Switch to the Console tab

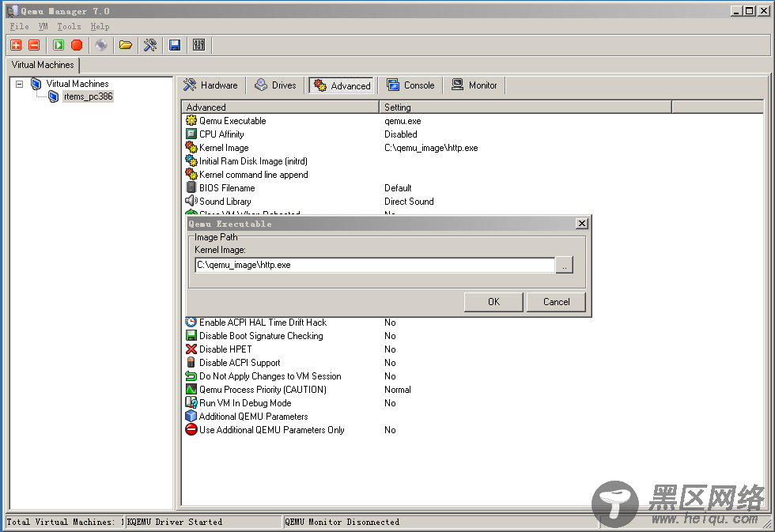point(411,85)
